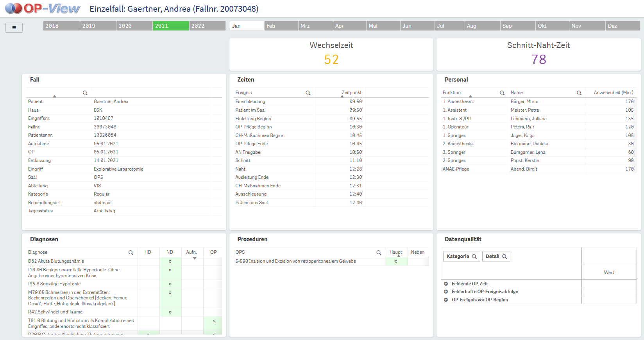Click the Zeitpunkt column header

pos(351,93)
